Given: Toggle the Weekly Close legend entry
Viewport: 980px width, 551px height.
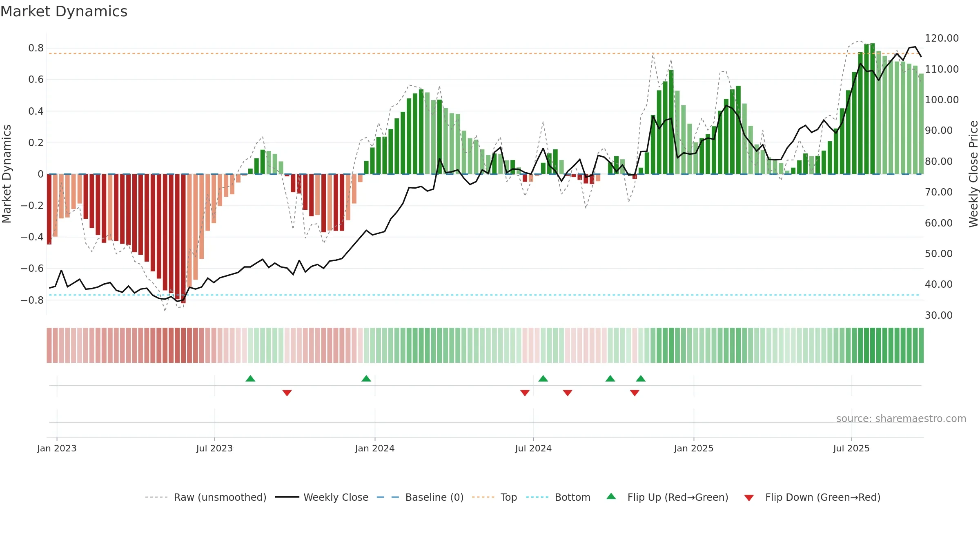Looking at the screenshot, I should coord(322,497).
